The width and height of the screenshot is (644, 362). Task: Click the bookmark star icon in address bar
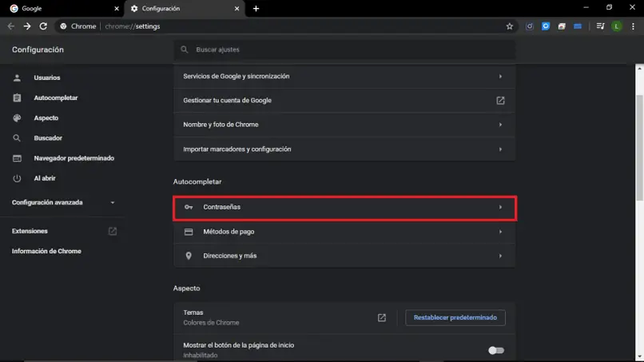pos(509,26)
